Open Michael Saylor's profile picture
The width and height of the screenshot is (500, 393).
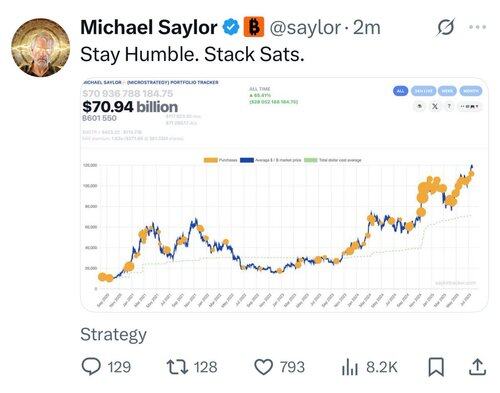pyautogui.click(x=40, y=47)
